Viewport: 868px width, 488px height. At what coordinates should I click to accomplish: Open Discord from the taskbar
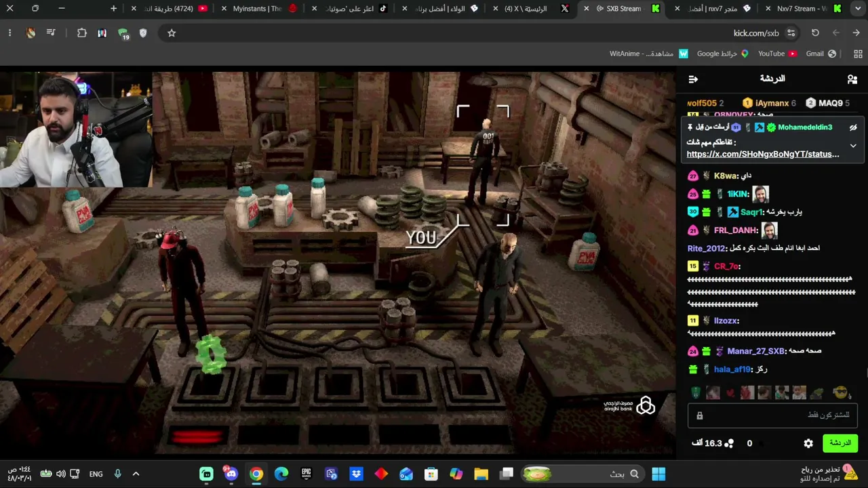point(231,474)
